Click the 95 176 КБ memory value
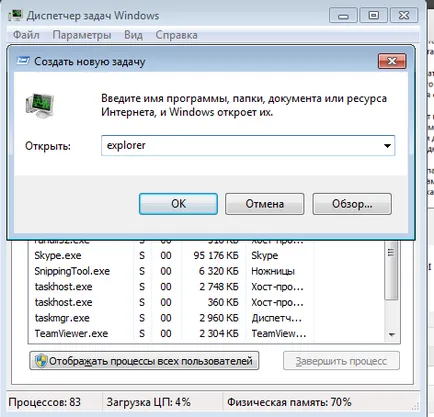The height and width of the screenshot is (417, 434). pos(216,255)
